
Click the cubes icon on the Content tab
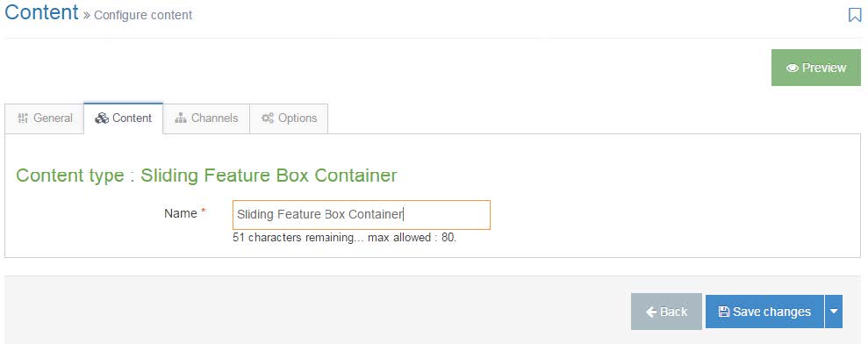(x=101, y=118)
